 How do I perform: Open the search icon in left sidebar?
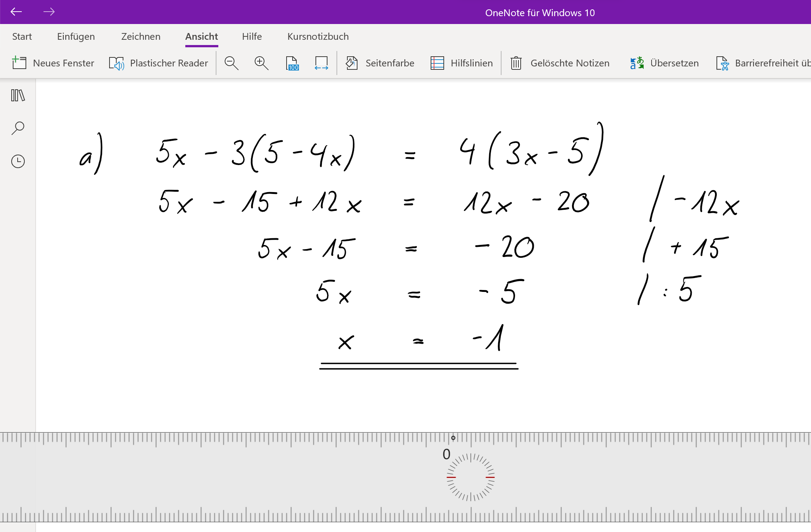[x=18, y=128]
